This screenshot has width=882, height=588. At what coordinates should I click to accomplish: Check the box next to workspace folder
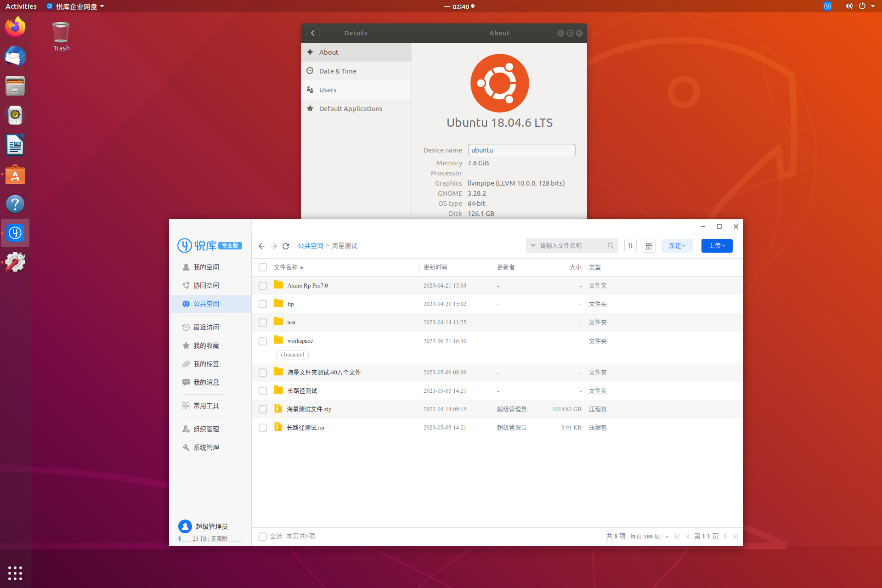pyautogui.click(x=263, y=341)
